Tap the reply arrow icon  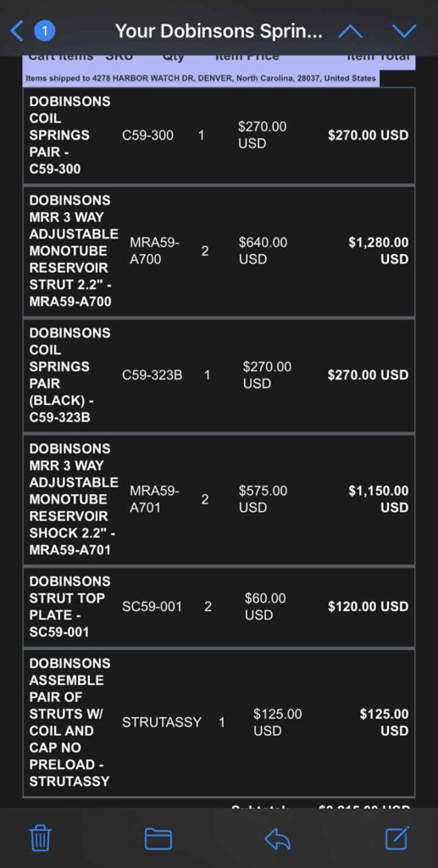(x=278, y=838)
